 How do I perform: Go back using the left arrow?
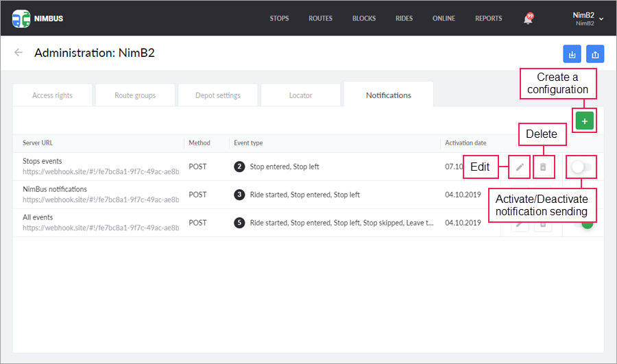point(19,53)
